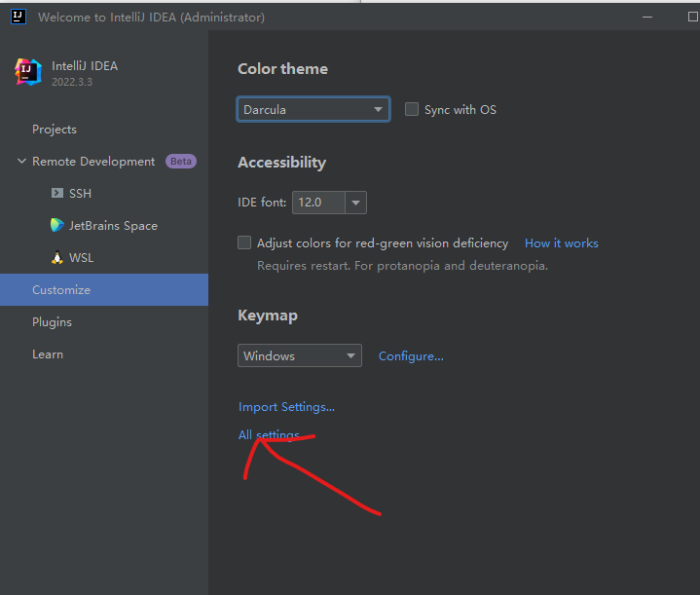700x595 pixels.
Task: Click the 2022.3.3 version text
Action: pyautogui.click(x=72, y=82)
